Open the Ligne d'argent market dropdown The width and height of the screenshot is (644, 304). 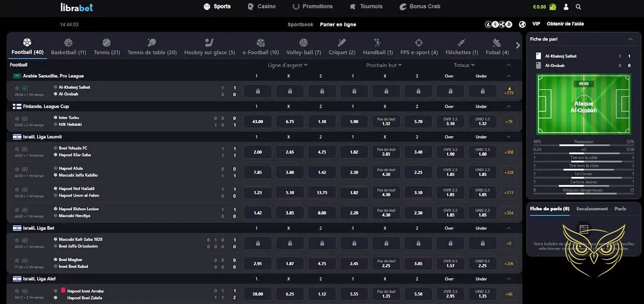[x=288, y=65]
